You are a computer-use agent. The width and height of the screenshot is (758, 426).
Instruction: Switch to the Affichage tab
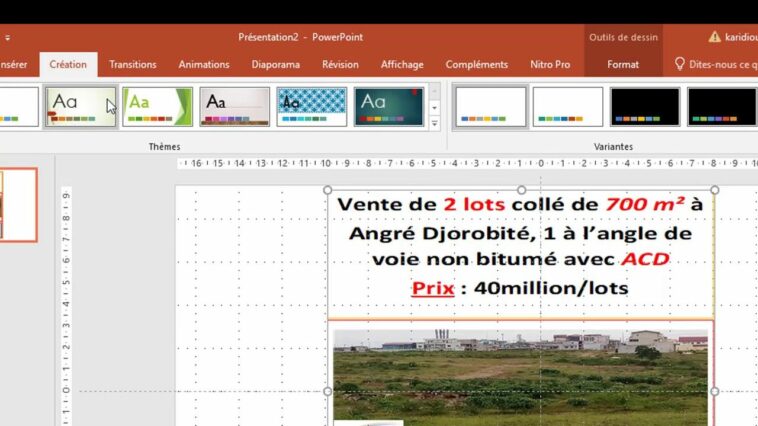click(402, 64)
